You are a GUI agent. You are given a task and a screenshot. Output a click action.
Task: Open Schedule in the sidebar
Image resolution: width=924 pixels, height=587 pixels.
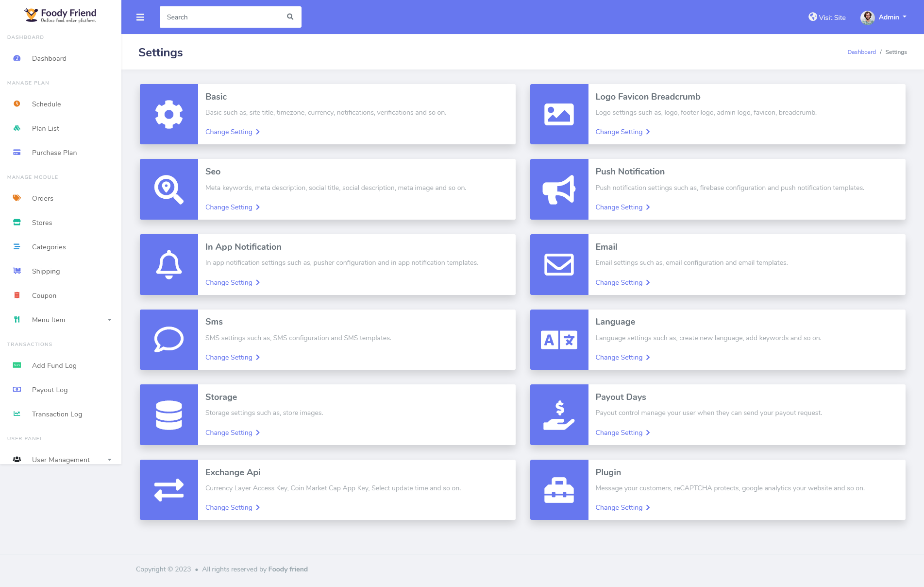(x=61, y=104)
